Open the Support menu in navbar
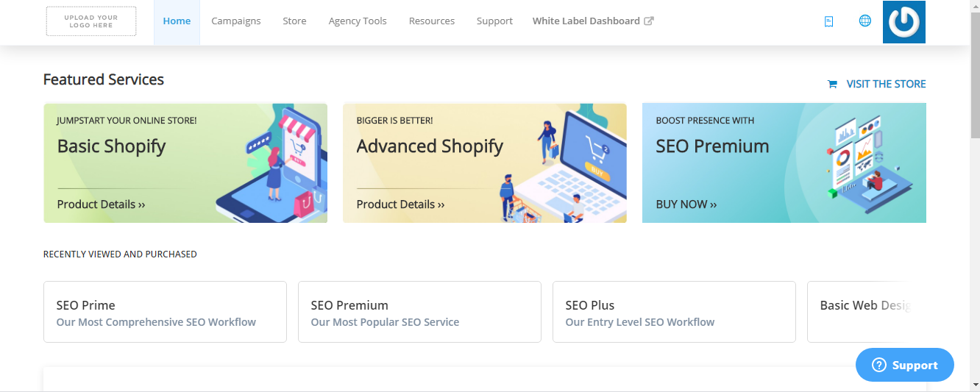Viewport: 980px width, 392px height. click(x=494, y=21)
